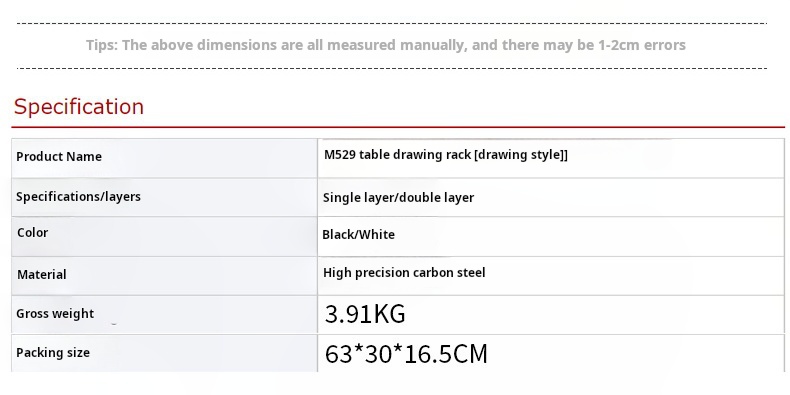Click the dashed line below Tips
790x395 pixels.
point(392,68)
